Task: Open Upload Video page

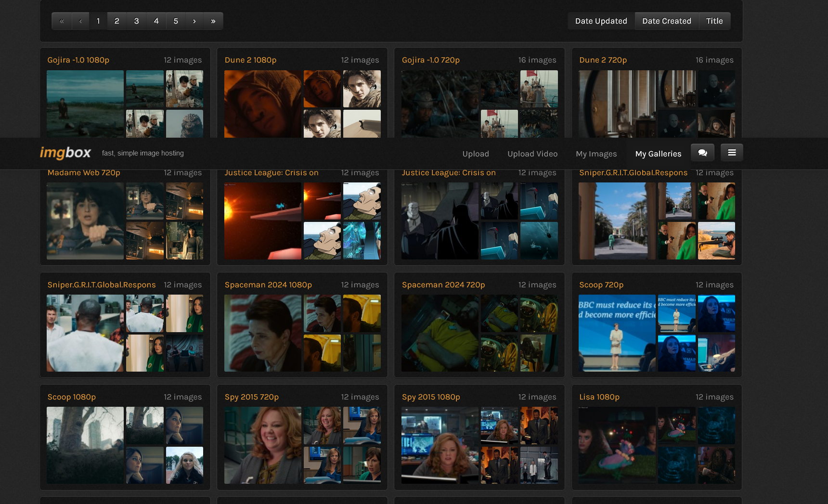Action: click(x=532, y=154)
